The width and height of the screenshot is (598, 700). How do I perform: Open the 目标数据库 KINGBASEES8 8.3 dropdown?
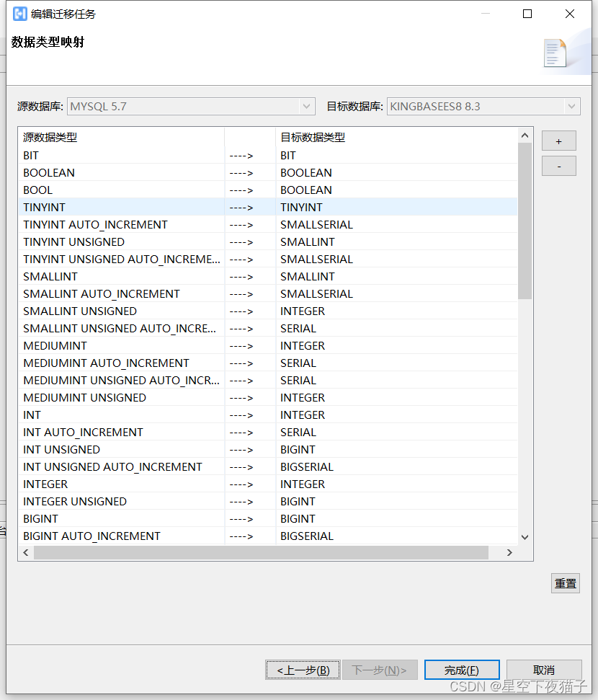point(483,106)
